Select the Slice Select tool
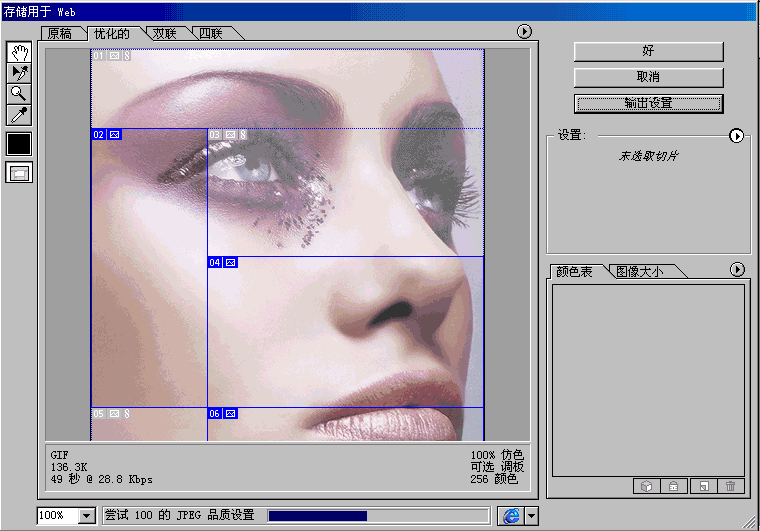This screenshot has height=531, width=760. coord(19,72)
